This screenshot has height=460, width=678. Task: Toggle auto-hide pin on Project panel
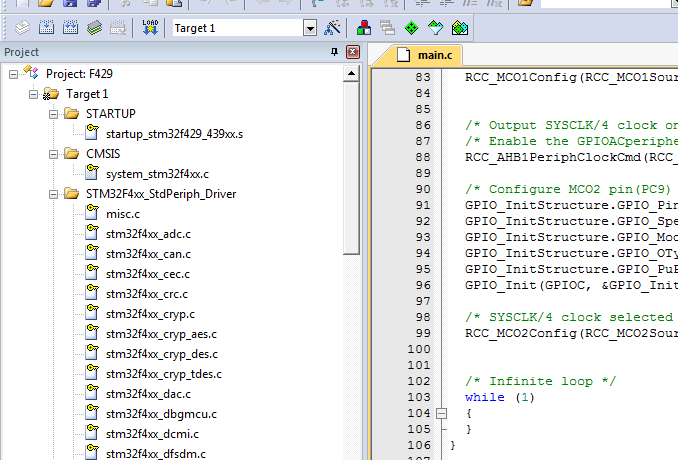pos(335,52)
